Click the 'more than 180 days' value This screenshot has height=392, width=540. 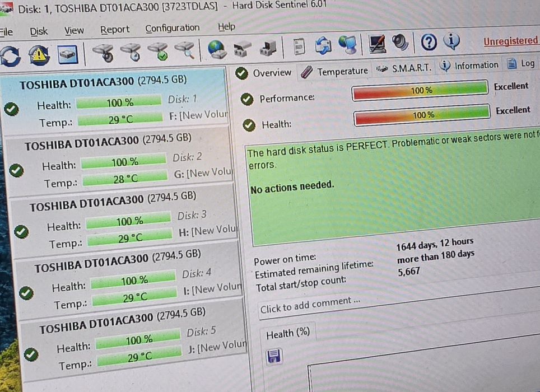436,256
